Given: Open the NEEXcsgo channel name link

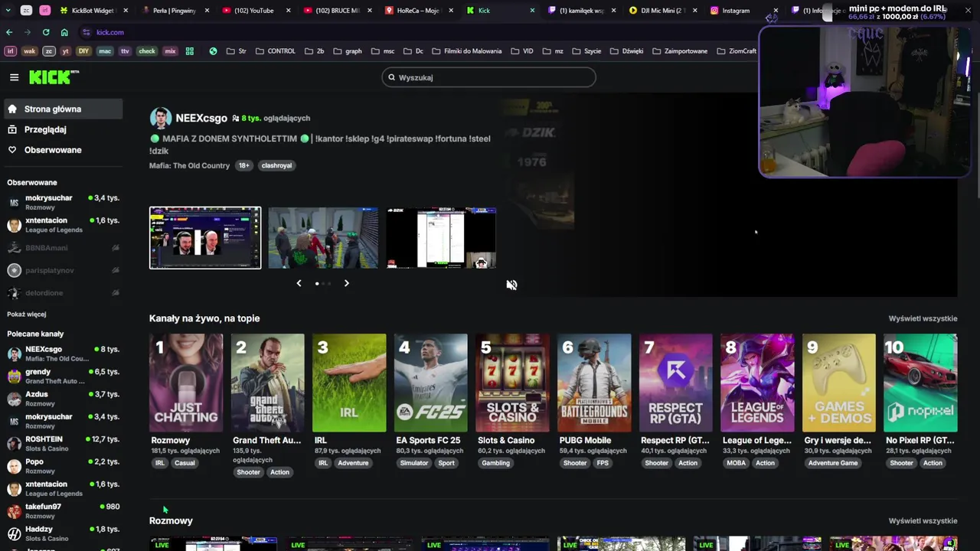Looking at the screenshot, I should [201, 118].
